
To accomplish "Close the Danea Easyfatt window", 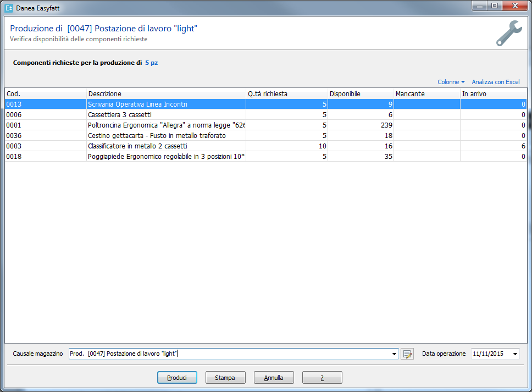I will tap(516, 5).
